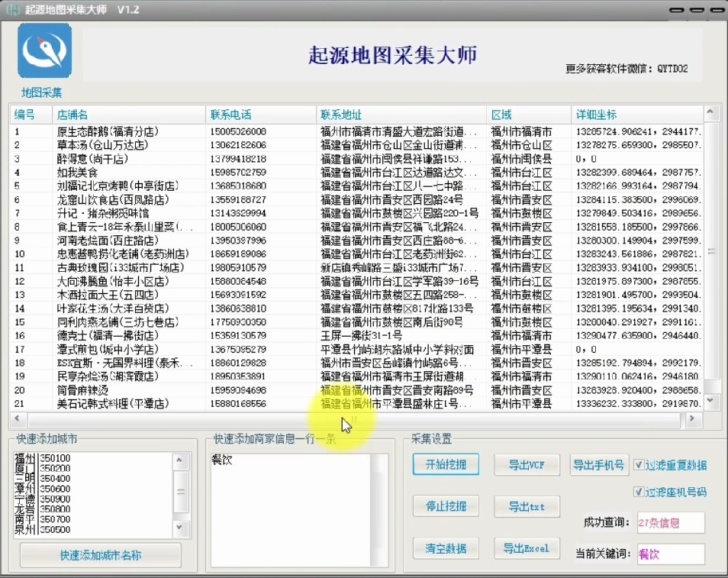Export results via the 导出Excel button

(527, 547)
